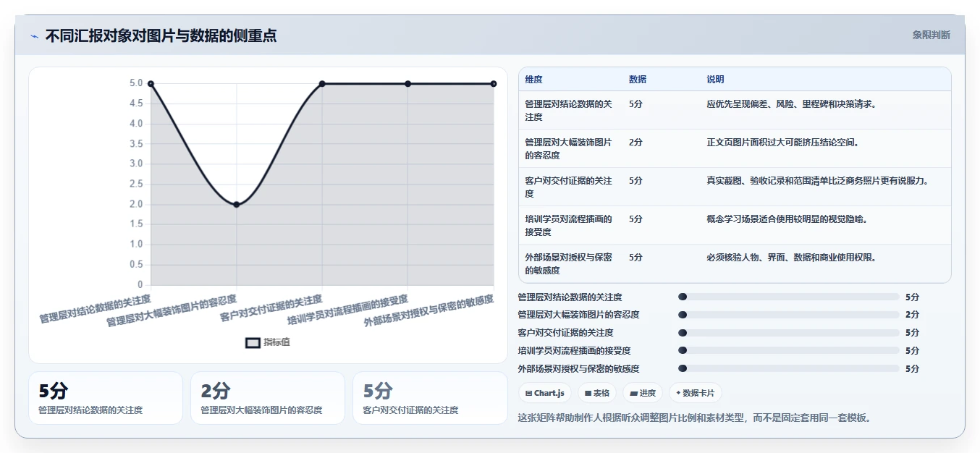Click chart axis label 外部场景对授权与保密的敏感度
The height and width of the screenshot is (453, 980).
pos(428,311)
